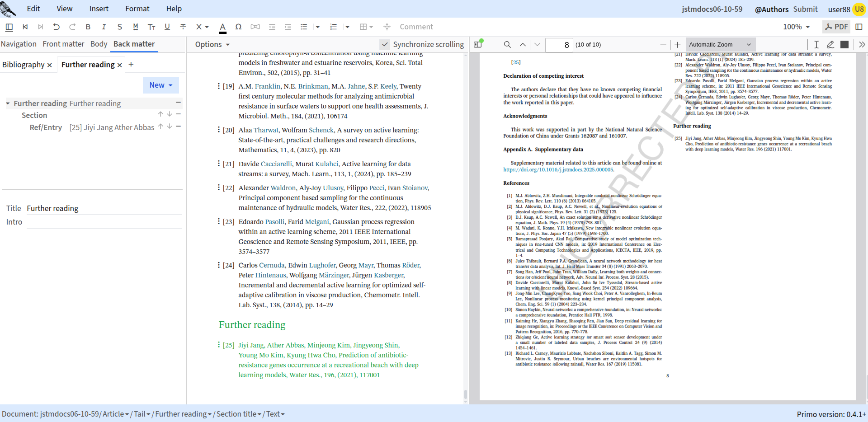Toggle Bold formatting icon
The image size is (868, 422).
(88, 27)
